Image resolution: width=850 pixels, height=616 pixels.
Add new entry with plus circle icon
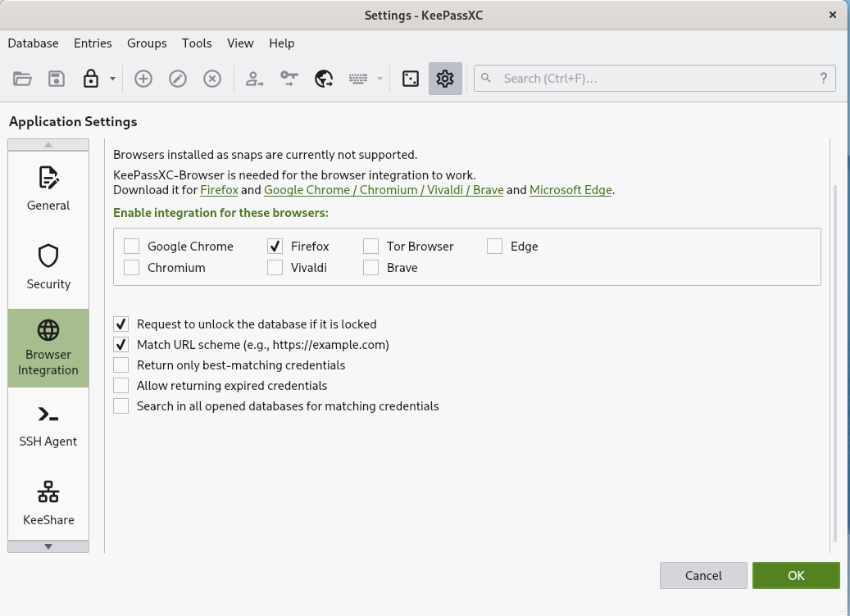[x=143, y=79]
